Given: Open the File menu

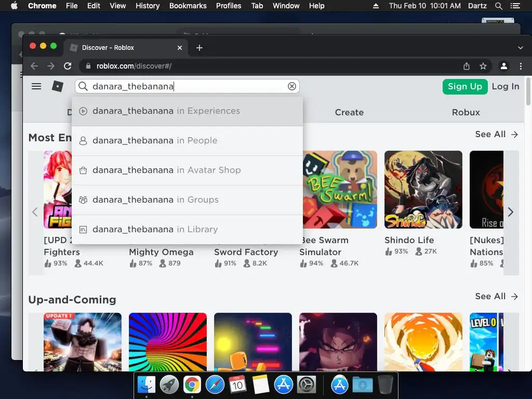Looking at the screenshot, I should point(72,6).
